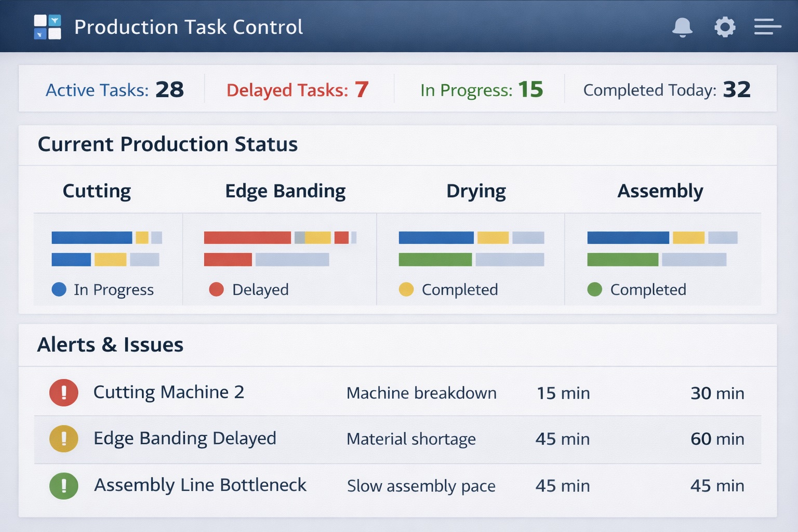Viewport: 798px width, 532px height.
Task: Expand the Current Production Status section
Action: (x=167, y=144)
